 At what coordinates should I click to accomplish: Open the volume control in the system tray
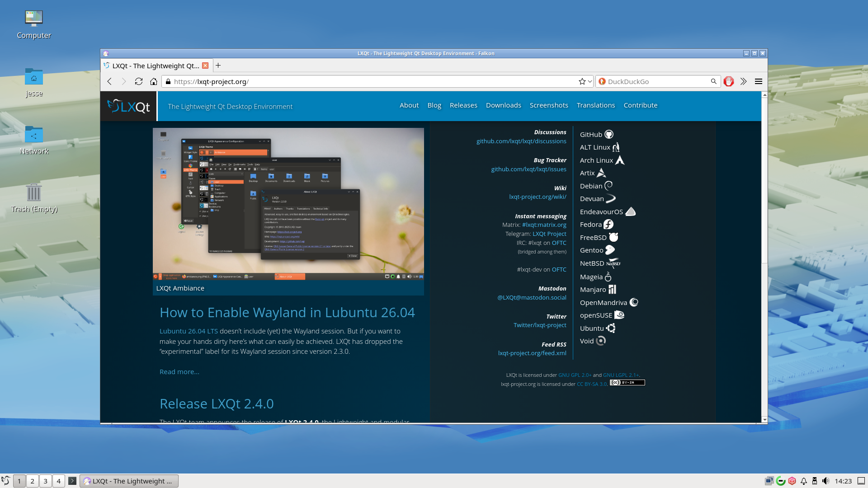(826, 481)
